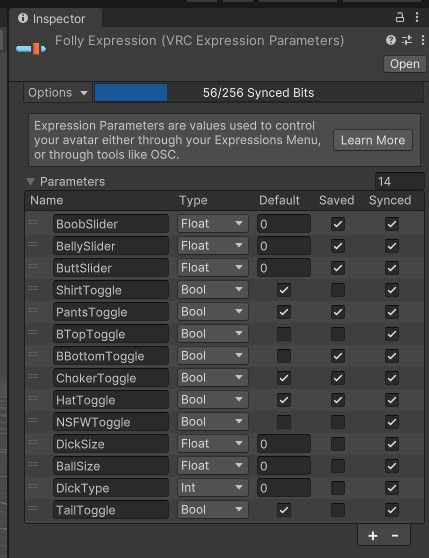Enable Saved checkbox for ShirtToggle

pos(338,290)
